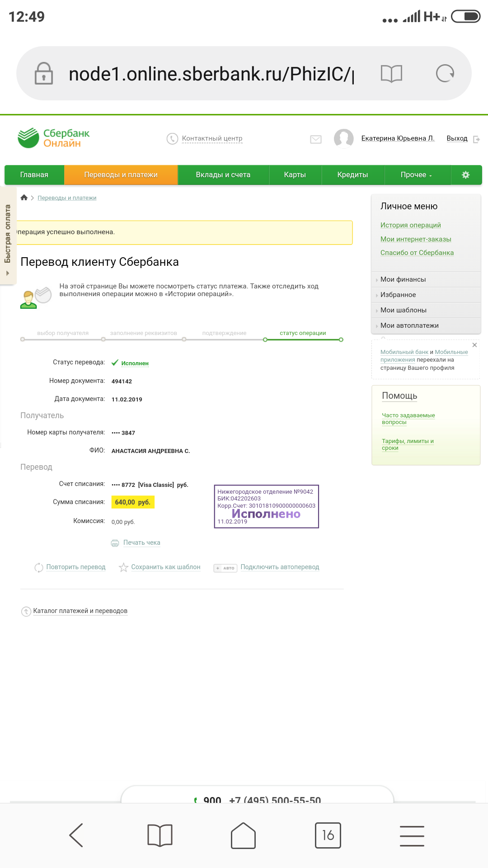Open Вклады и счета tab
This screenshot has width=488, height=868.
coord(223,175)
